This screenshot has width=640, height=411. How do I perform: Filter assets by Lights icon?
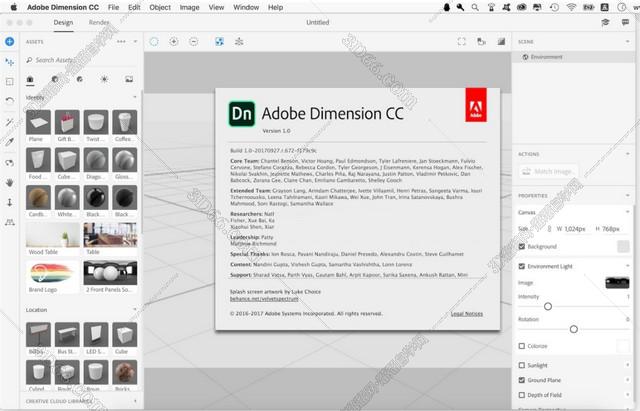(105, 79)
